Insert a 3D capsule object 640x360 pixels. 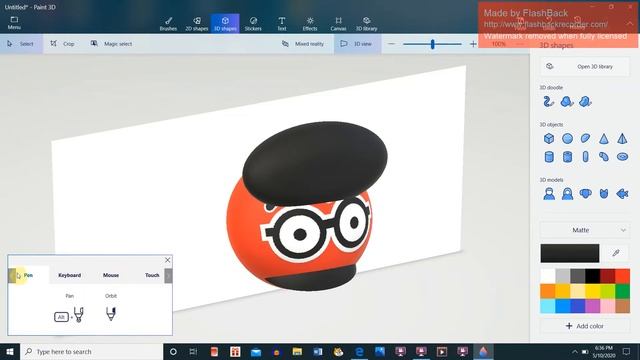586,157
